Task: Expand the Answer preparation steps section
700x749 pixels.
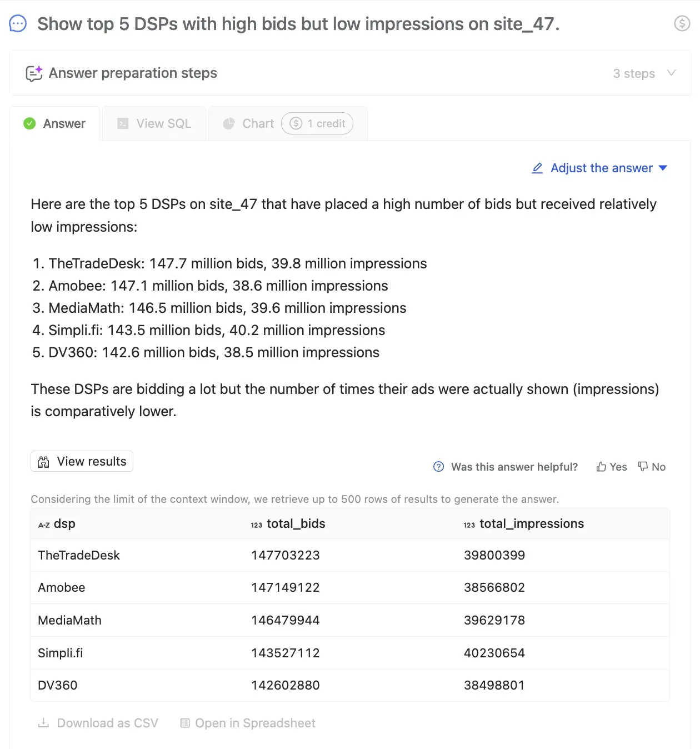Action: (x=133, y=73)
